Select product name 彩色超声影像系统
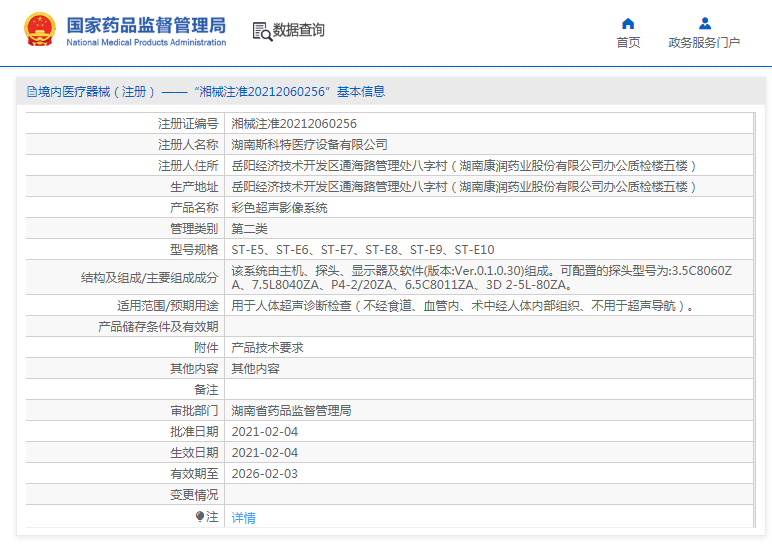This screenshot has height=547, width=772. [x=279, y=208]
